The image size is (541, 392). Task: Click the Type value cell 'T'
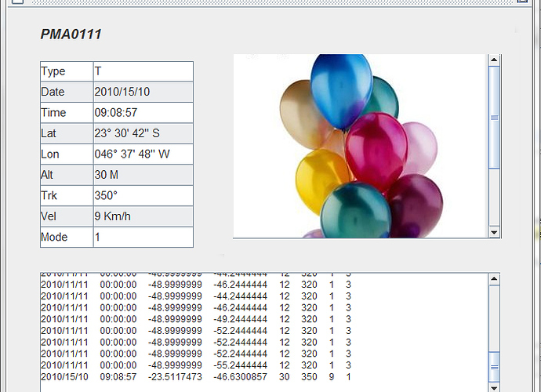coord(143,71)
